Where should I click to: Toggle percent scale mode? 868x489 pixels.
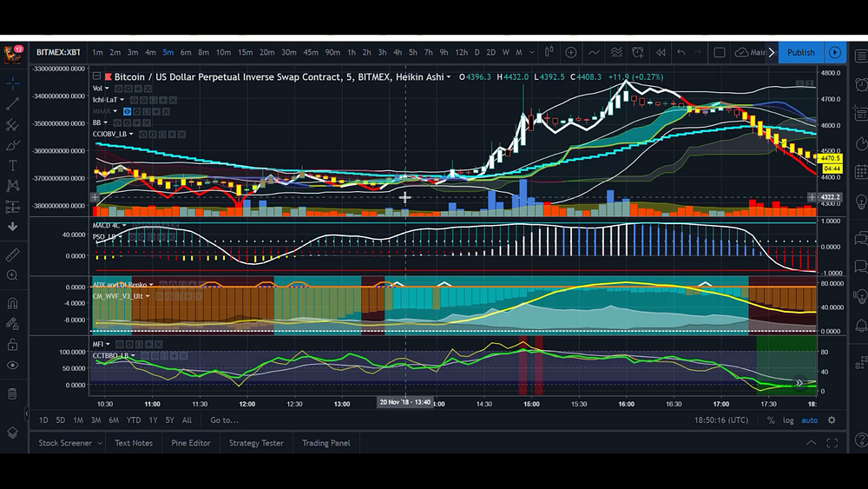(771, 420)
